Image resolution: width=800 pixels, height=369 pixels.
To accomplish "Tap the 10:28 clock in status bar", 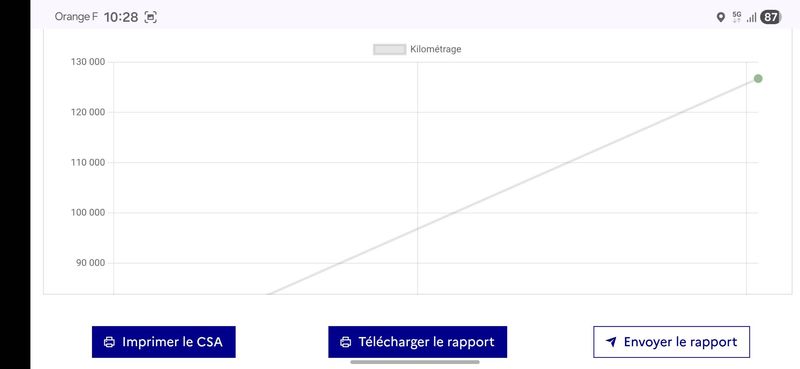I will tap(121, 17).
